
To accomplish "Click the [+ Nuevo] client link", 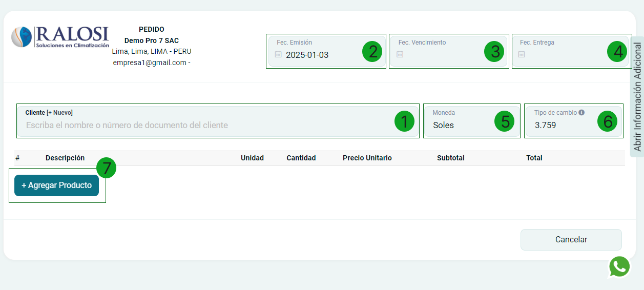I will pyautogui.click(x=59, y=113).
